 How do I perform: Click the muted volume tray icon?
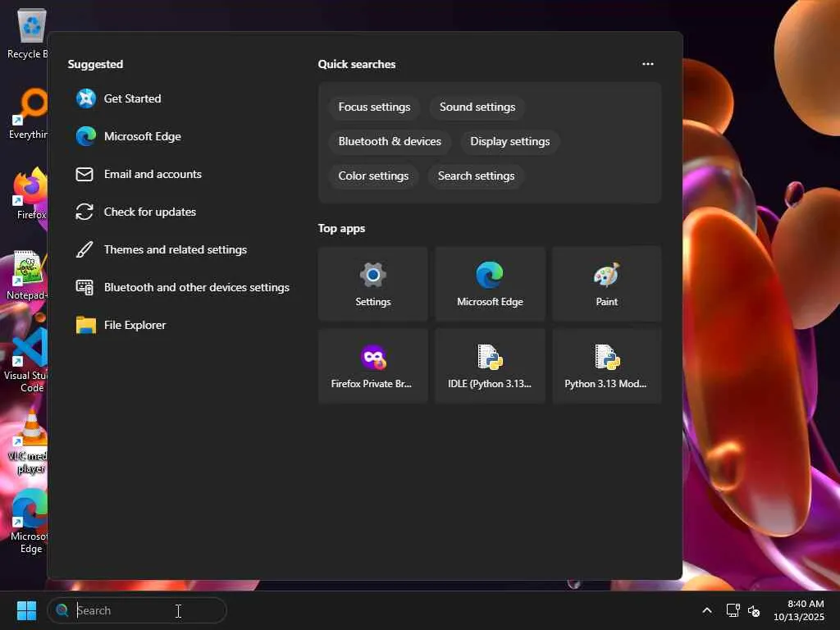[754, 610]
